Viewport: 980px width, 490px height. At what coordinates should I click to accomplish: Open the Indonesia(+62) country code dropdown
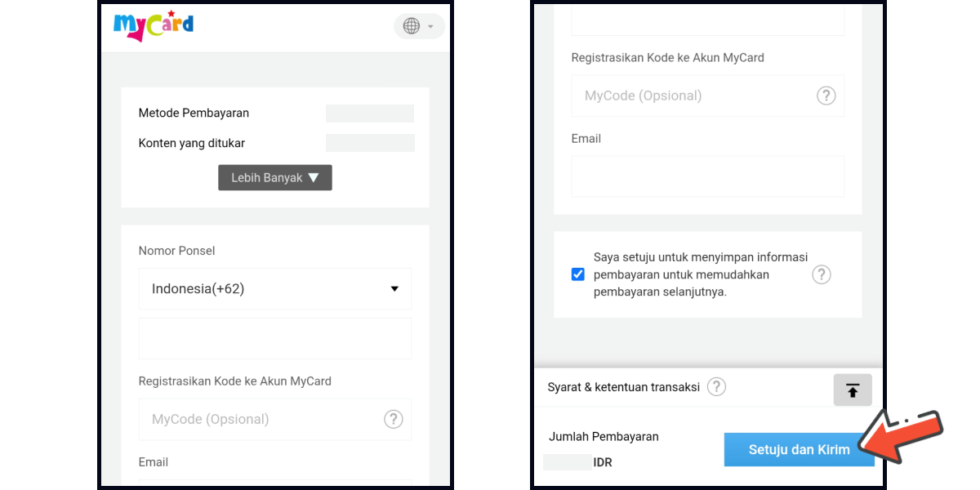(x=274, y=288)
